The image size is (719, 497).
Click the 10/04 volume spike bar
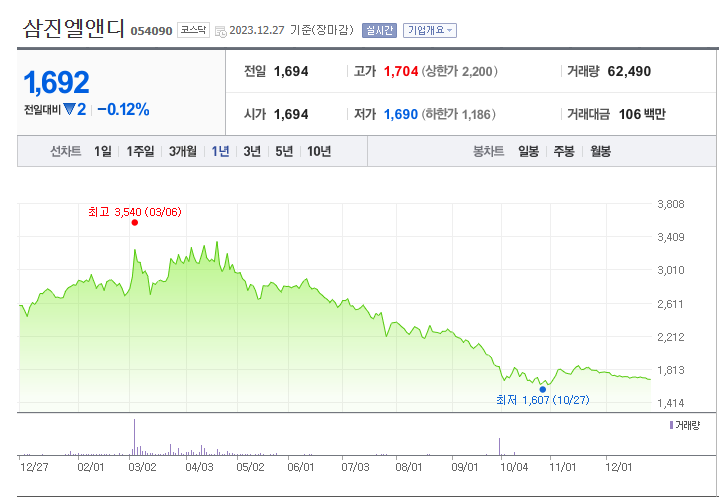pyautogui.click(x=499, y=447)
